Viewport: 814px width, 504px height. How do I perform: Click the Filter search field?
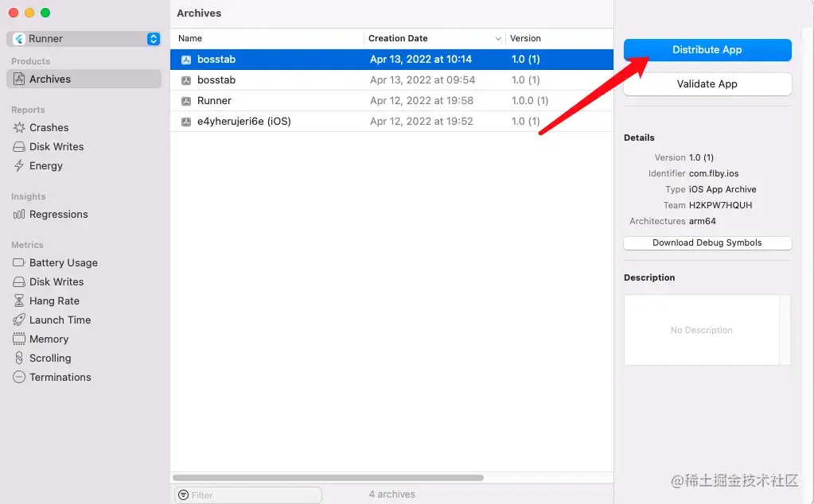pyautogui.click(x=248, y=494)
